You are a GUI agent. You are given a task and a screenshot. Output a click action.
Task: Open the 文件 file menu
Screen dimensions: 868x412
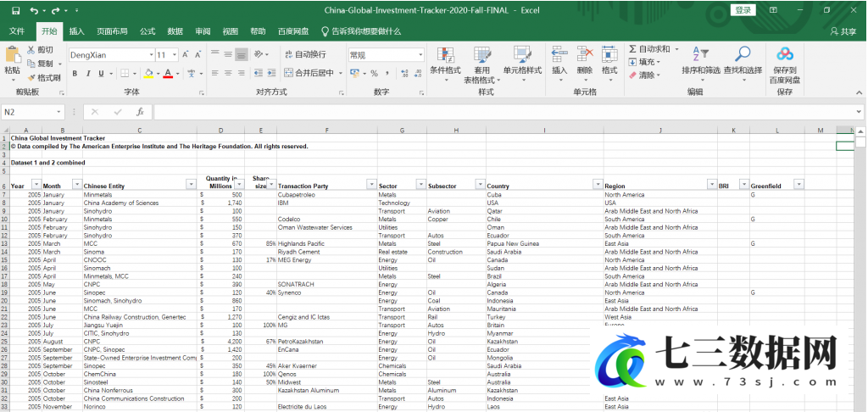(17, 31)
